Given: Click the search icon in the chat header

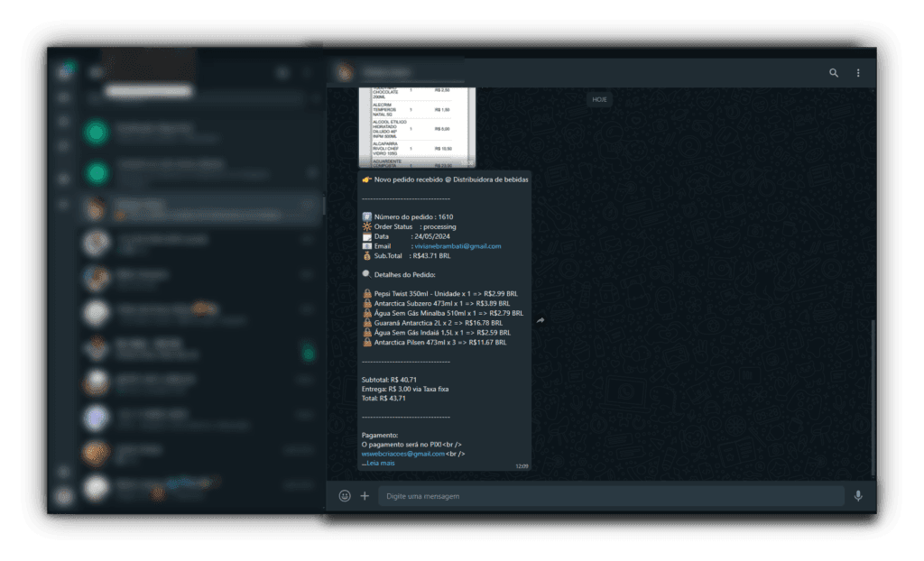Looking at the screenshot, I should (x=834, y=73).
